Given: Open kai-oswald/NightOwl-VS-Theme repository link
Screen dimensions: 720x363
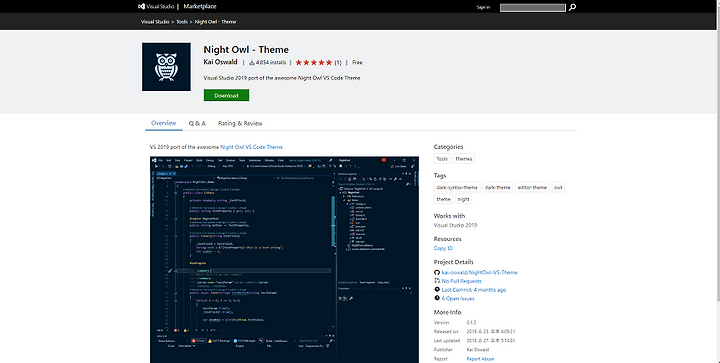Looking at the screenshot, I should click(479, 272).
